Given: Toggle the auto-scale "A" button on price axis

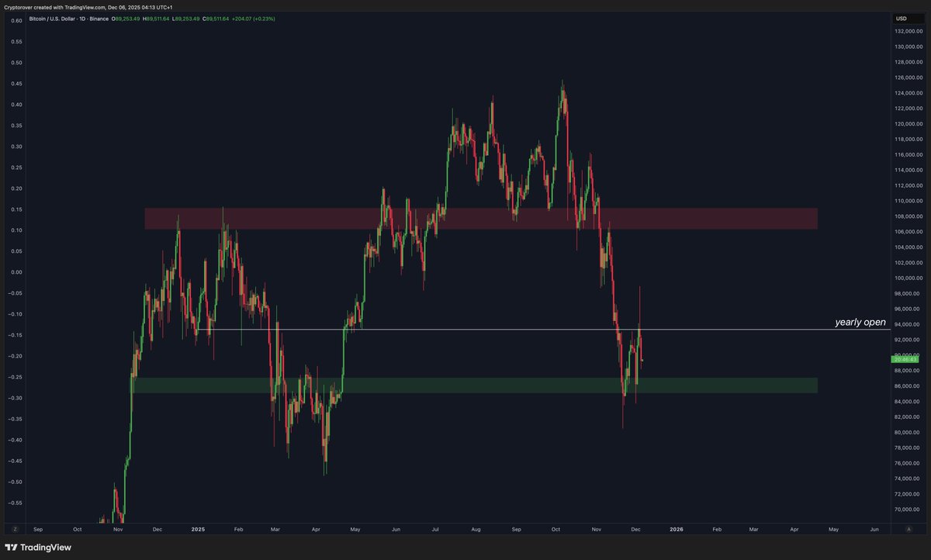Looking at the screenshot, I should coord(909,528).
